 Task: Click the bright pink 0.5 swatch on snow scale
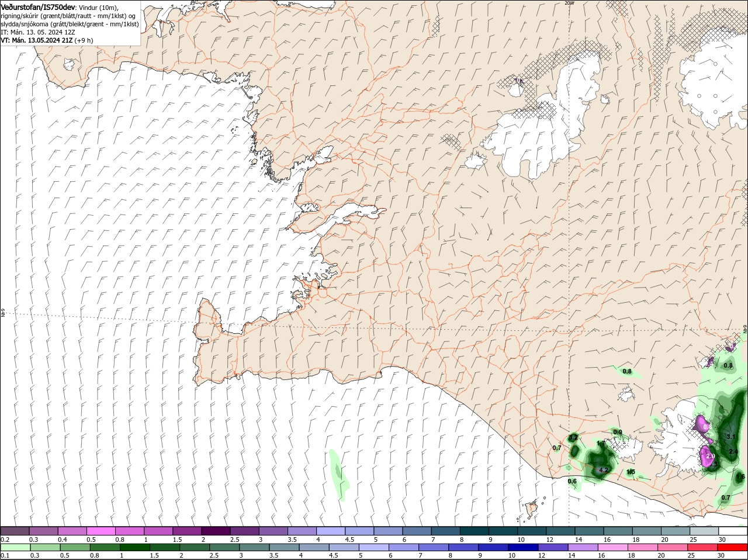click(102, 531)
